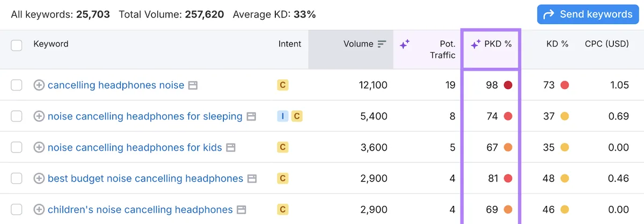
Task: Click PKD value 69
Action: coord(493,210)
